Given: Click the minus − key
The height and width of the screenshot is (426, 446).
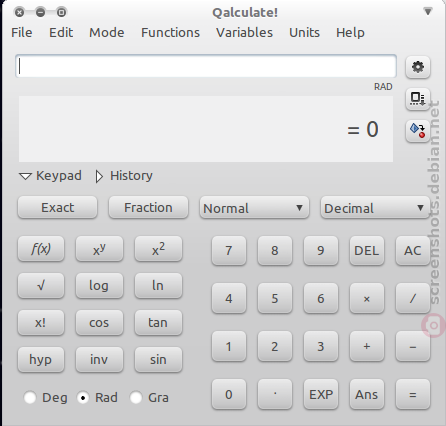Looking at the screenshot, I should [413, 347].
